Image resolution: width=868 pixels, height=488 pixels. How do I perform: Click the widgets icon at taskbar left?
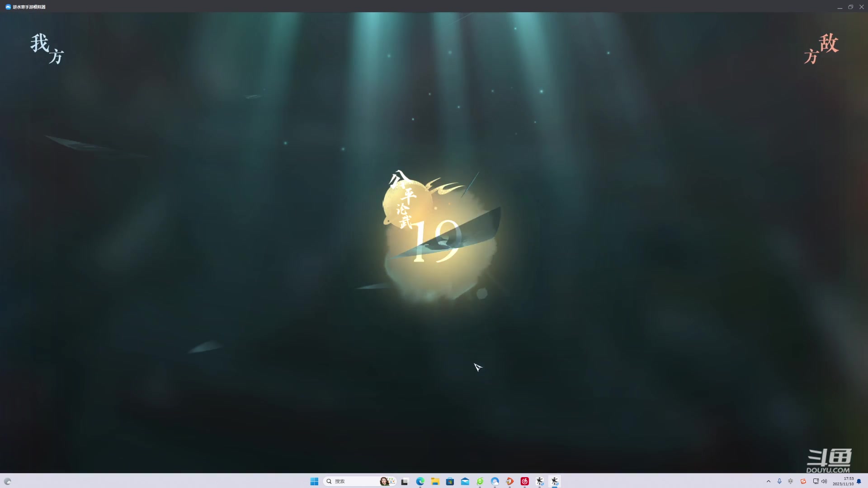point(8,481)
